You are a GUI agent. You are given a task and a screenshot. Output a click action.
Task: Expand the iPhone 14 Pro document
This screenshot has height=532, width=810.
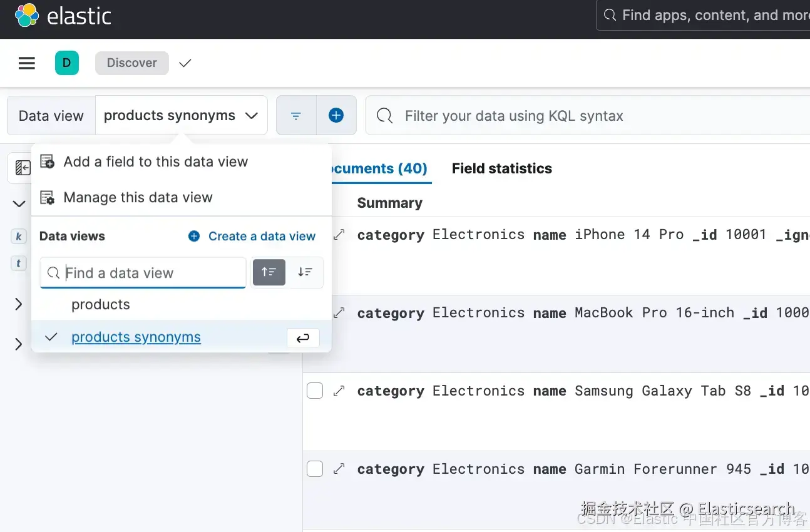(339, 235)
